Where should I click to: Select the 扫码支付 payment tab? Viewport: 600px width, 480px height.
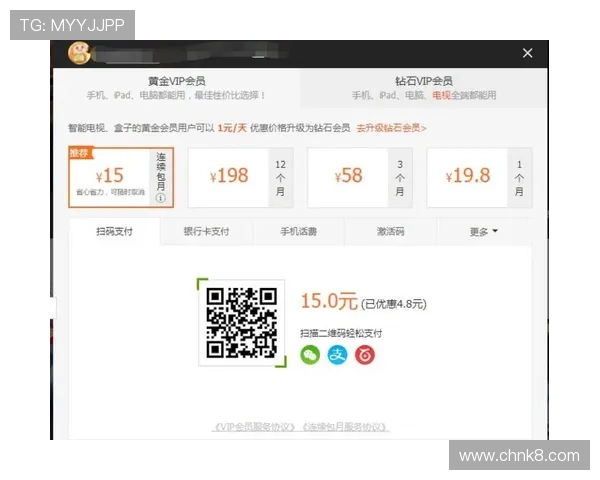click(x=114, y=232)
